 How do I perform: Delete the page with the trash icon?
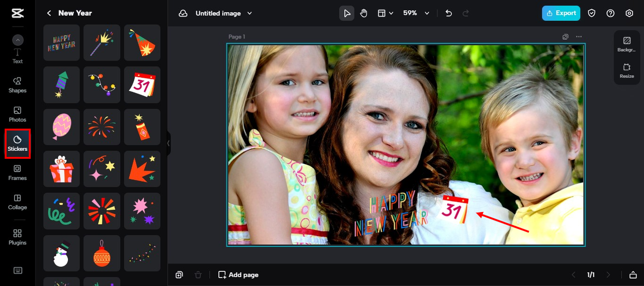click(x=198, y=275)
